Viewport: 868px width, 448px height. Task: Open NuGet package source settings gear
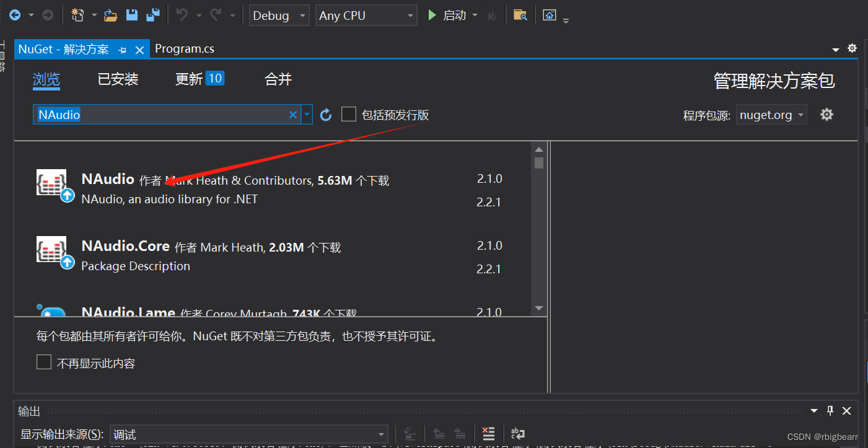(827, 114)
